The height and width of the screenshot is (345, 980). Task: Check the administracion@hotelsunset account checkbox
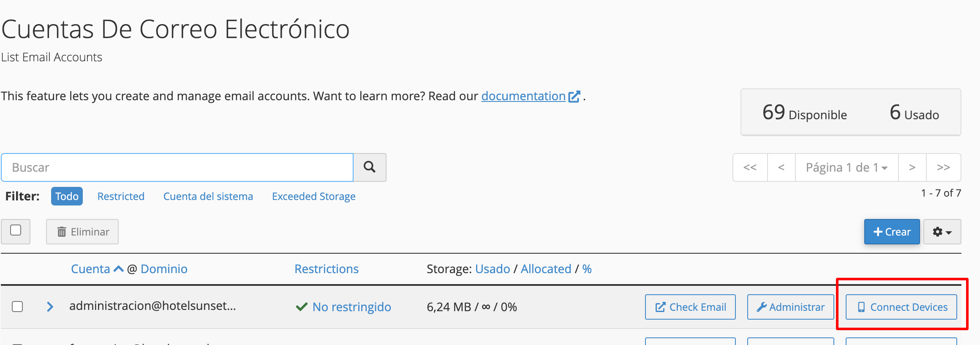[17, 307]
